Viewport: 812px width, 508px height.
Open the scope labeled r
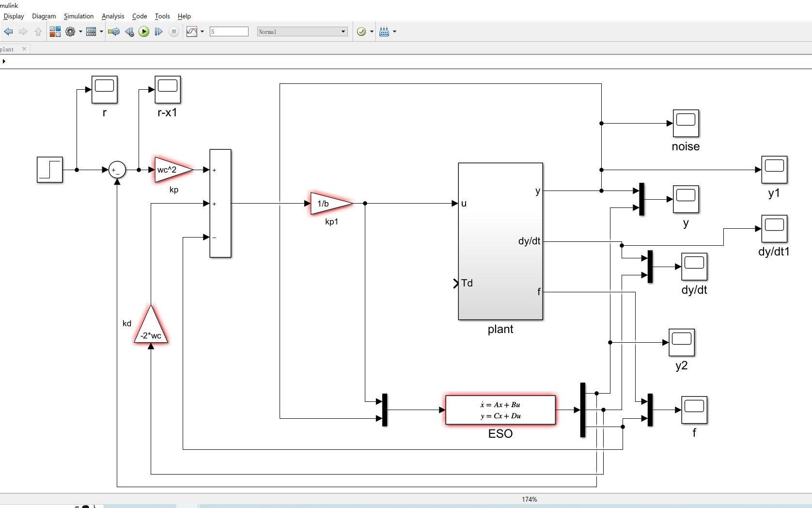[105, 90]
